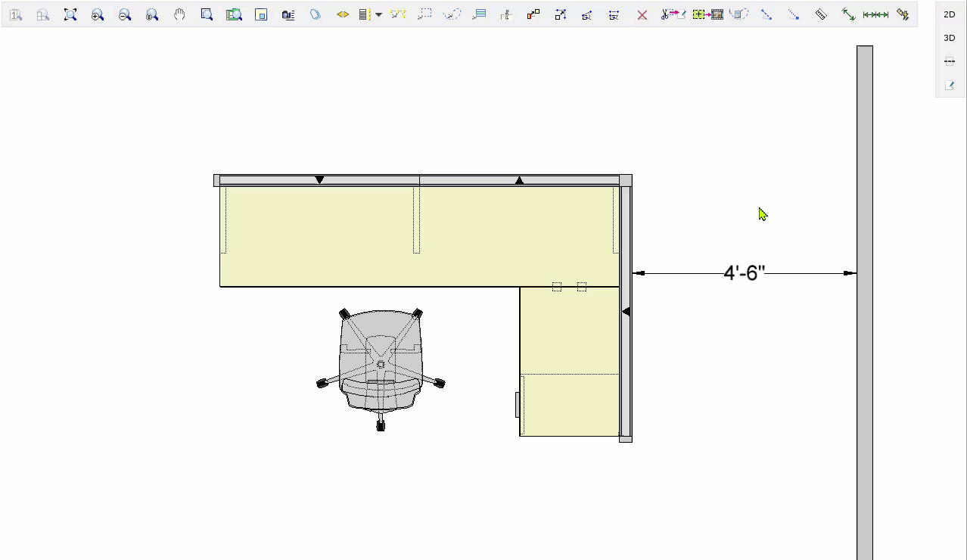Click the zoom extents icon
This screenshot has height=560, width=967.
[70, 14]
